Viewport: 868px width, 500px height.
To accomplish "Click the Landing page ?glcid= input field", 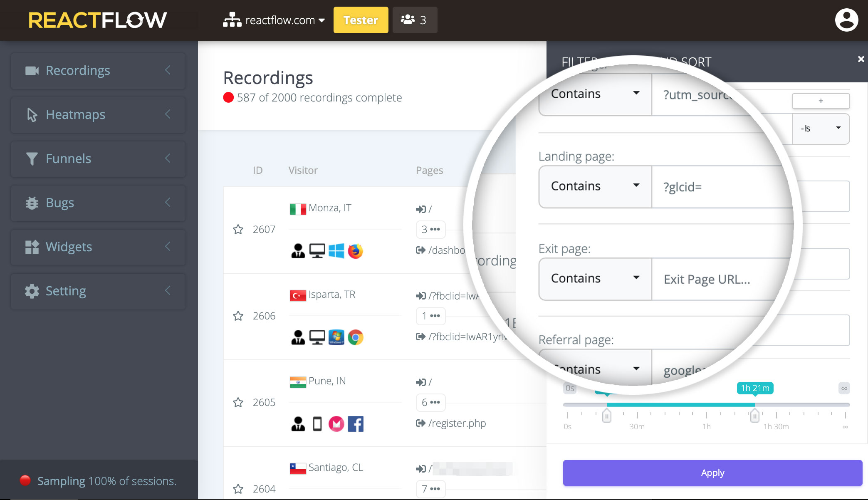I will point(722,187).
